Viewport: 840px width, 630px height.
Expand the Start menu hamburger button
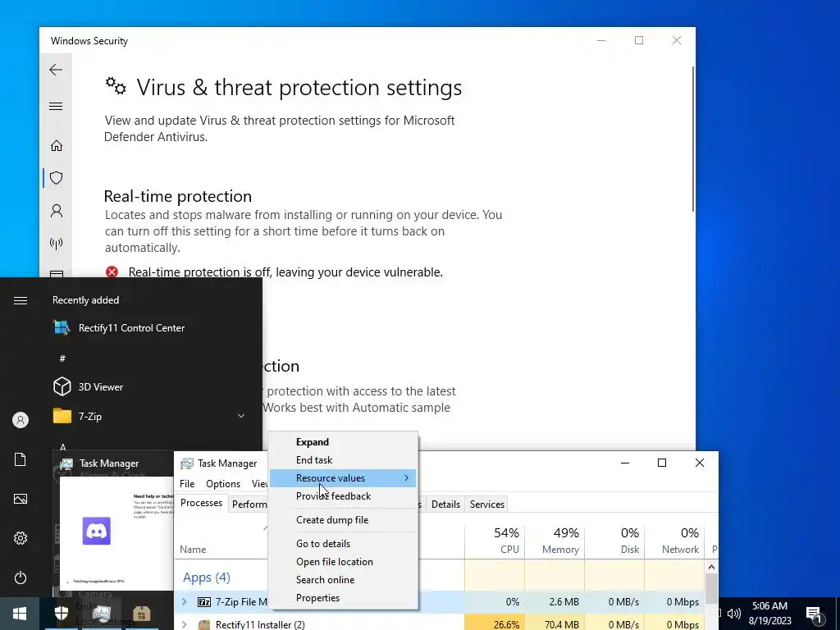click(x=21, y=300)
